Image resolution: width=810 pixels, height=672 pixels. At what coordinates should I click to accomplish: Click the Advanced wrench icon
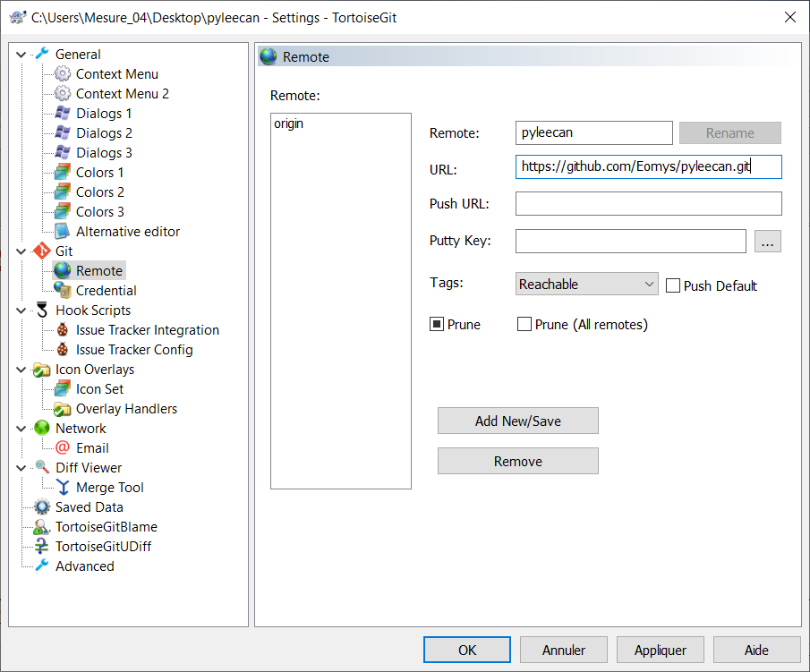[42, 566]
